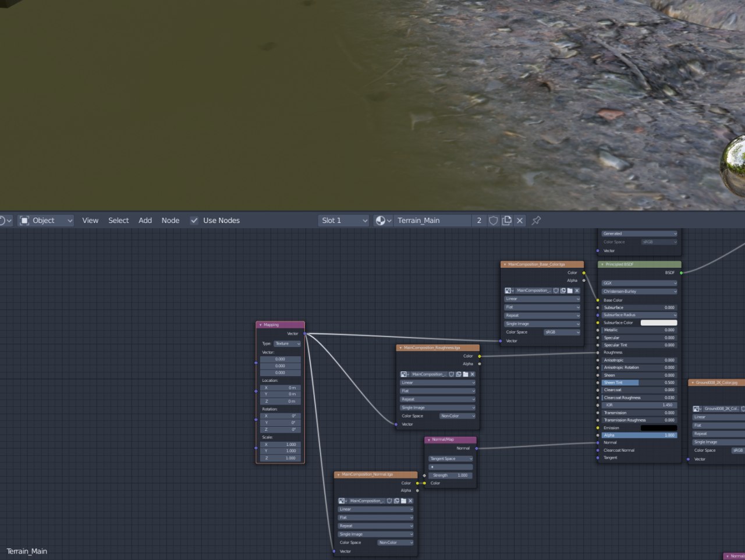Click the UV map field in Normal/Map node
The width and height of the screenshot is (745, 560).
pos(451,467)
